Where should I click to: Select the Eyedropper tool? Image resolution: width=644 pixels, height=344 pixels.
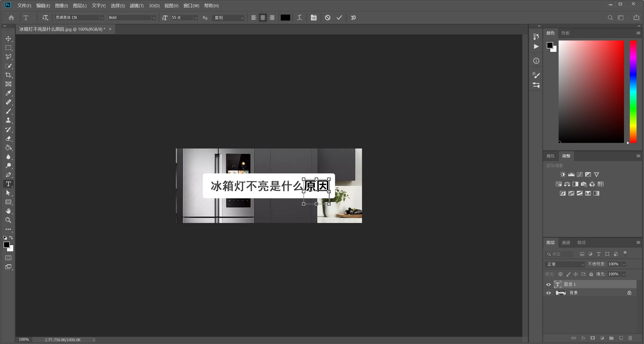click(x=8, y=93)
